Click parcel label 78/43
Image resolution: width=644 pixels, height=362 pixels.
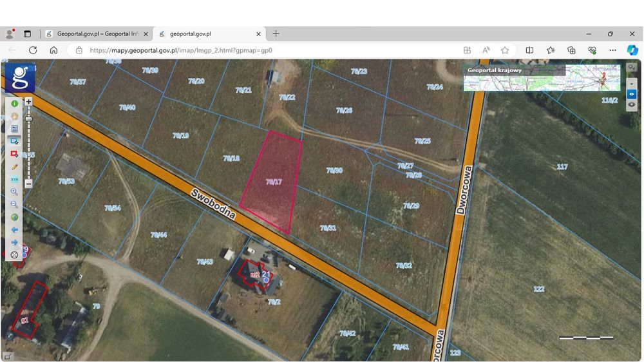[205, 262]
